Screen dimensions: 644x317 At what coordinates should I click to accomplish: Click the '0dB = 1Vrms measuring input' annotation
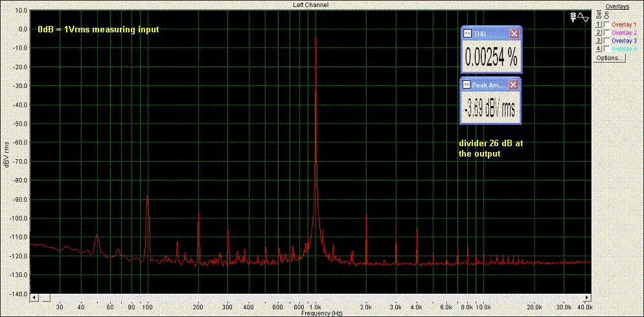pyautogui.click(x=98, y=29)
